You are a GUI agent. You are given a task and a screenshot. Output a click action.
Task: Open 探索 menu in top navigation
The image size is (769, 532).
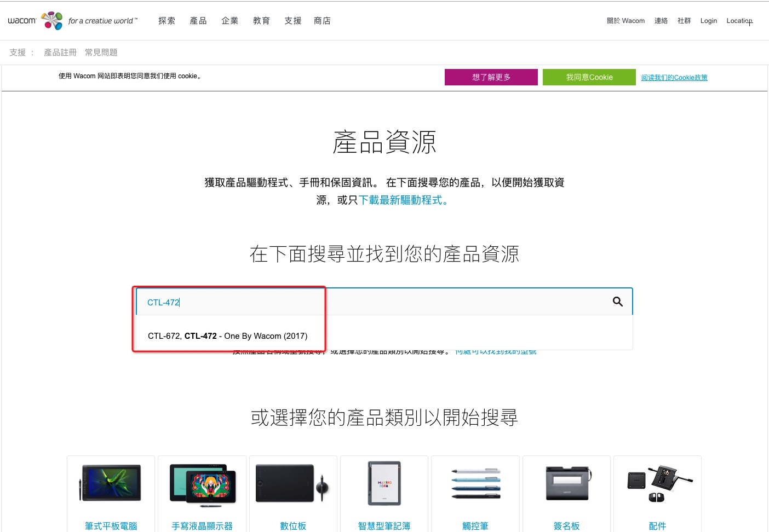coord(167,21)
